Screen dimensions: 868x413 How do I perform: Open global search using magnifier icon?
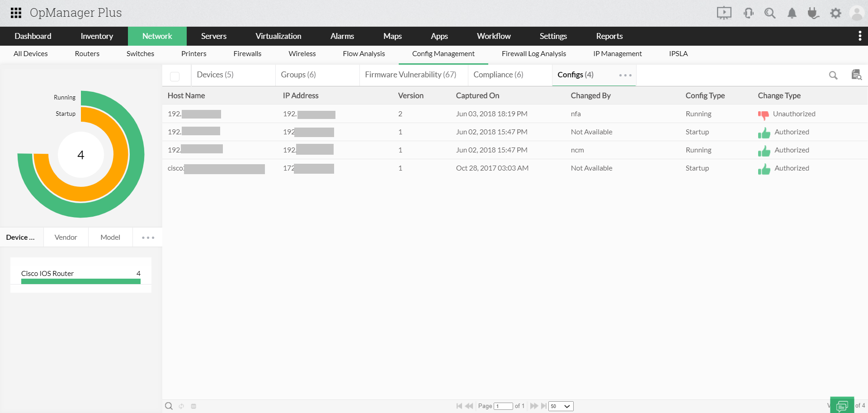(770, 13)
